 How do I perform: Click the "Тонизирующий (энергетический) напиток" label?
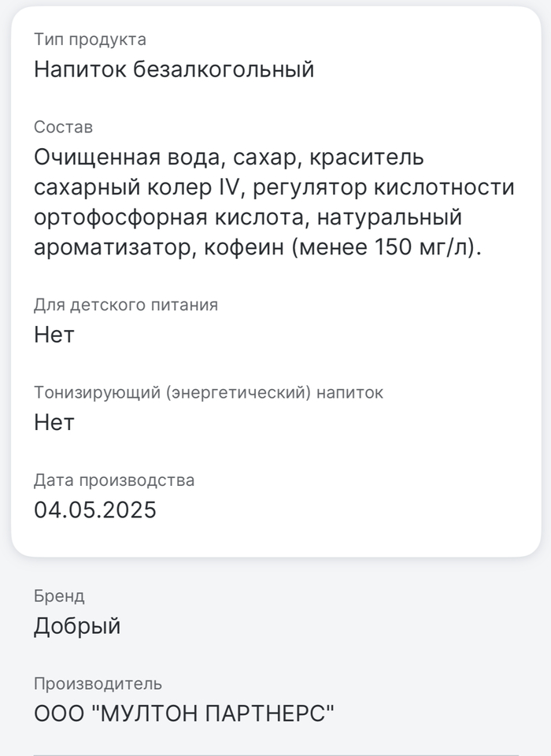(x=209, y=392)
